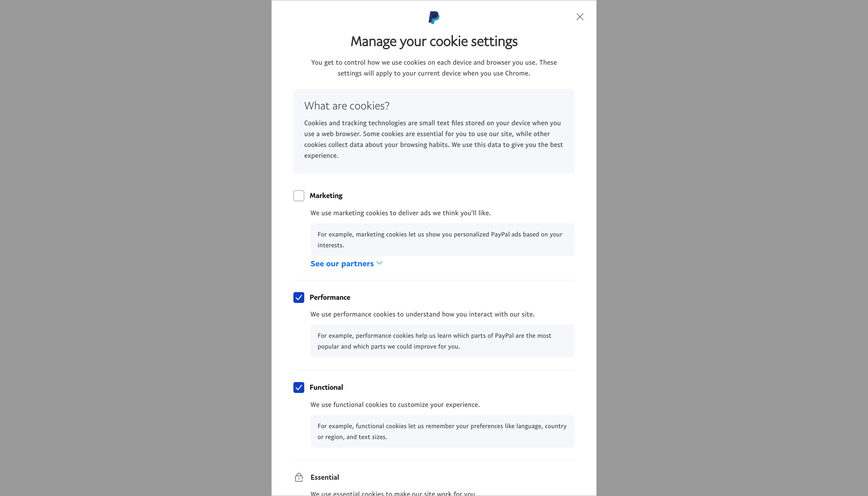Click the gray backdrop outside the dialog
Screen dimensions: 868x496
(x=136, y=248)
